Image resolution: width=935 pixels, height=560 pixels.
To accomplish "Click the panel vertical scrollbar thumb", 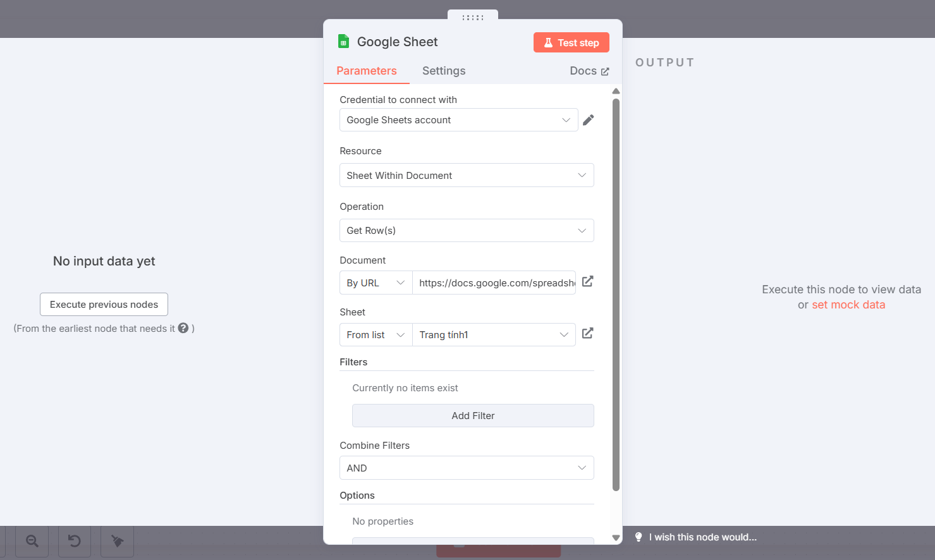I will pyautogui.click(x=616, y=294).
